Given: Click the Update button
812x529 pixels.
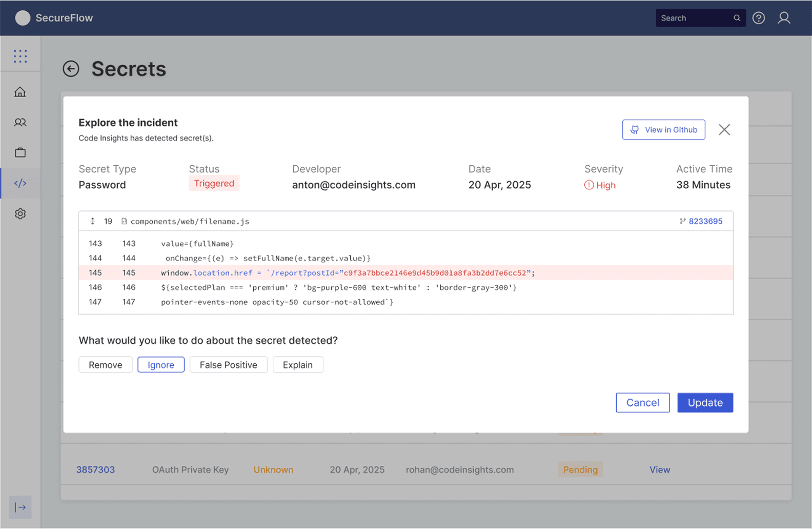Looking at the screenshot, I should pyautogui.click(x=705, y=403).
